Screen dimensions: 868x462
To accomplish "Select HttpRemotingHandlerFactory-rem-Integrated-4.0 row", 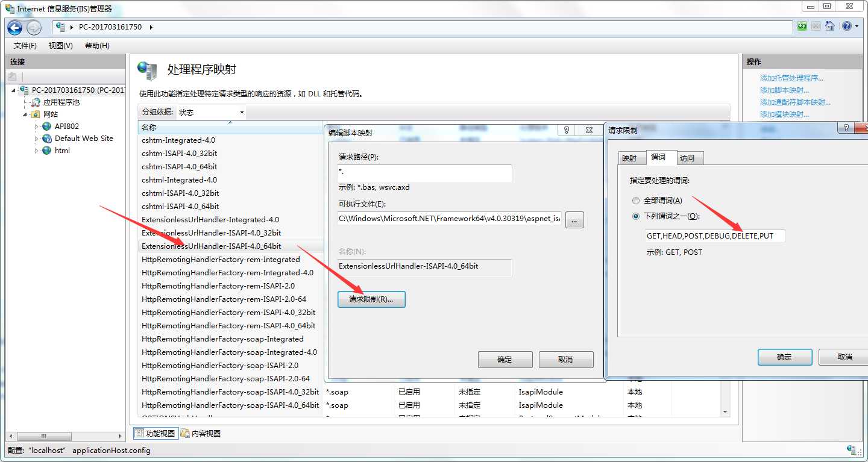I will (x=230, y=273).
